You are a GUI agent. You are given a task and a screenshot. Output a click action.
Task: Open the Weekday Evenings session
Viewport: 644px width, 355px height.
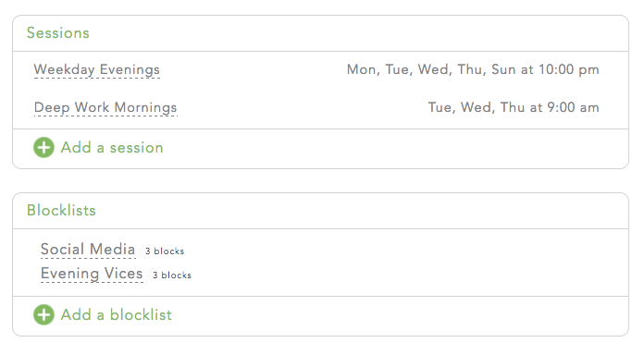[x=97, y=69]
